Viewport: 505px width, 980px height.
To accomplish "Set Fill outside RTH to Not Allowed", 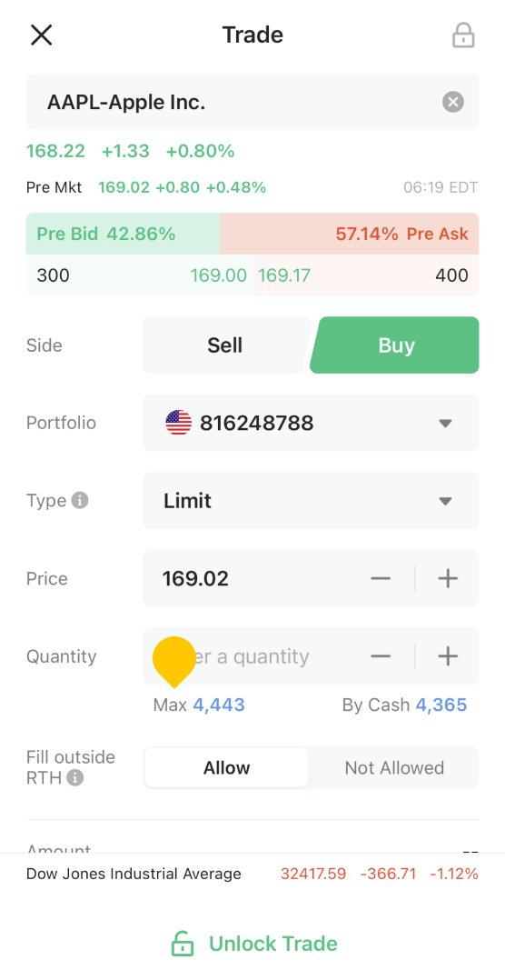I will tap(394, 767).
